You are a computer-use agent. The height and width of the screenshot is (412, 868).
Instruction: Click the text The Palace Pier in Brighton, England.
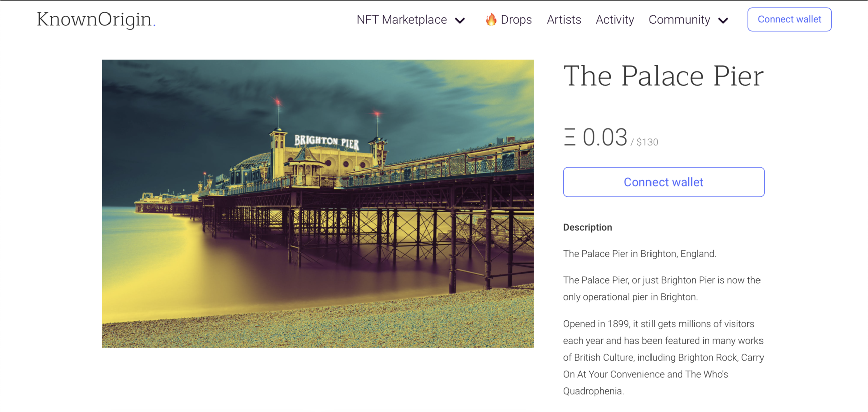pyautogui.click(x=639, y=254)
